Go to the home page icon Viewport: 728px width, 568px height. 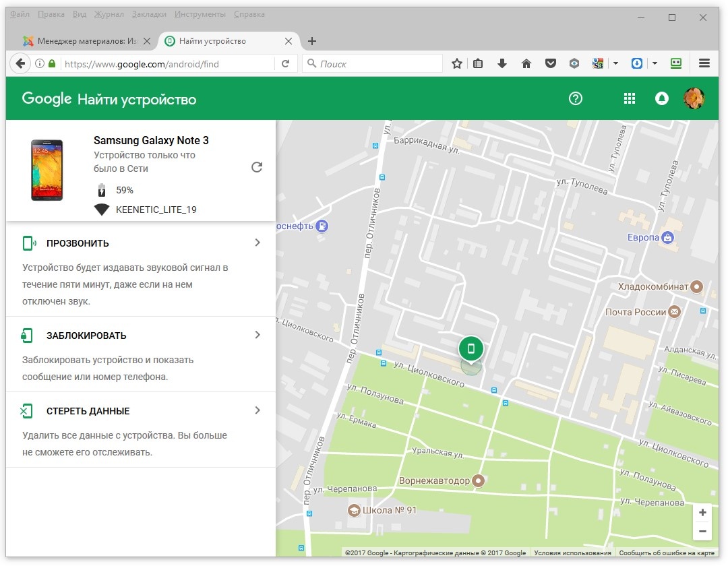[x=526, y=63]
